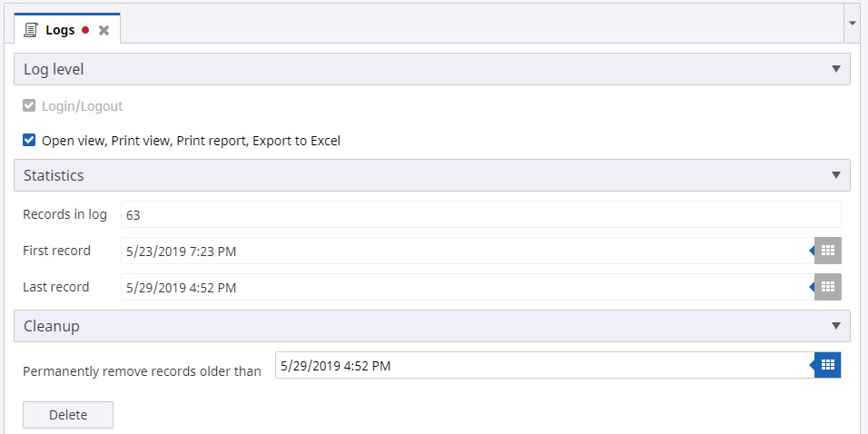Collapse the Statistics section arrow

[x=836, y=175]
